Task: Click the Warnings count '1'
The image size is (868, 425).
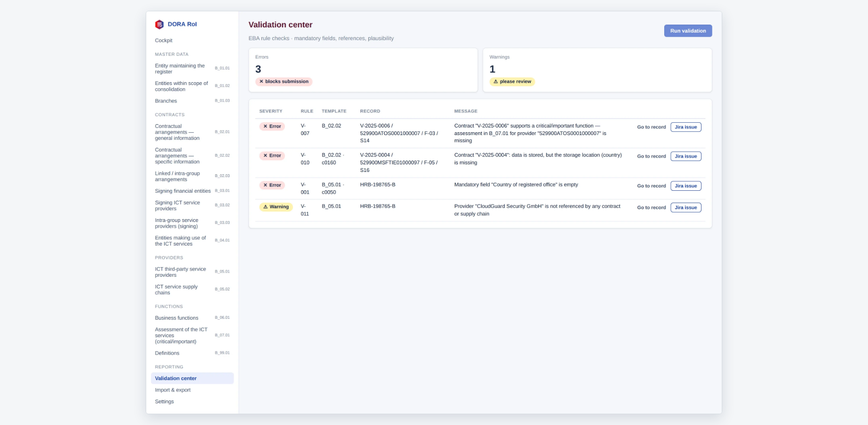Action: click(x=492, y=69)
